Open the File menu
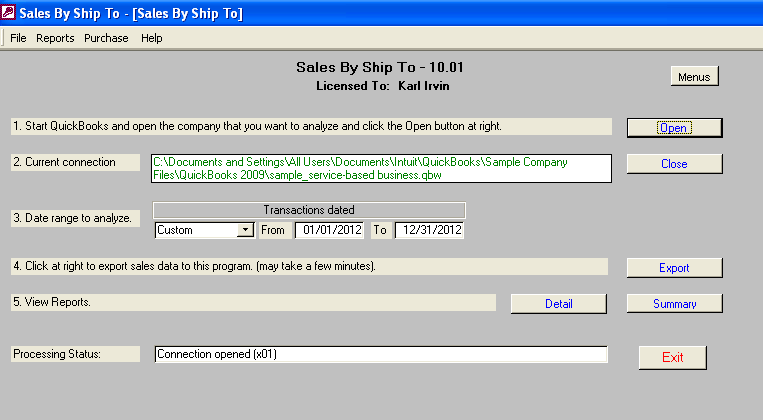Viewport: 763px width, 420px height. pyautogui.click(x=18, y=38)
